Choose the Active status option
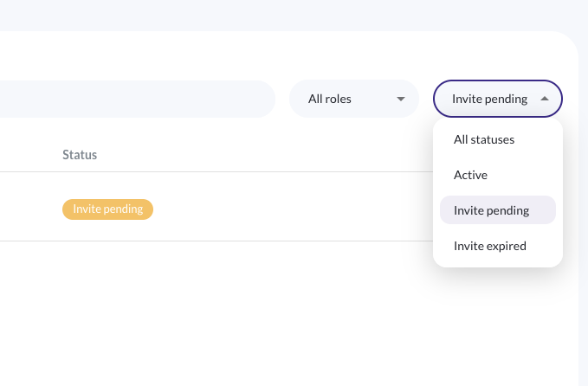 470,175
